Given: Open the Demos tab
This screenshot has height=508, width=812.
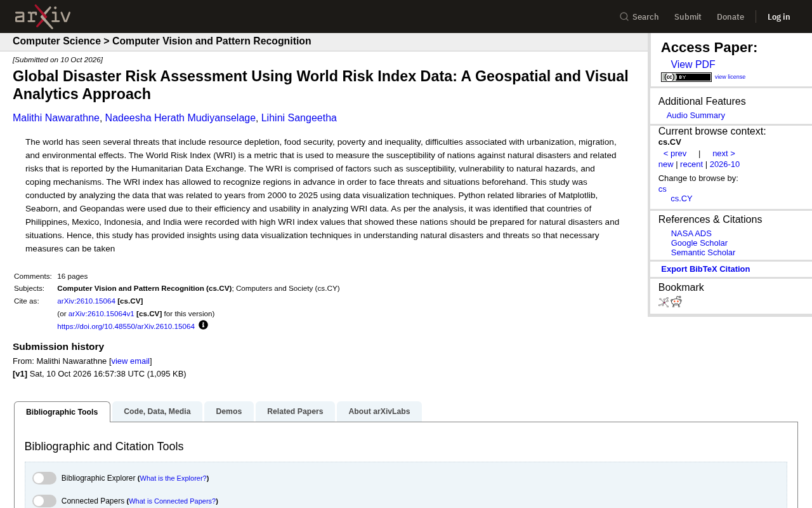Looking at the screenshot, I should (x=229, y=411).
